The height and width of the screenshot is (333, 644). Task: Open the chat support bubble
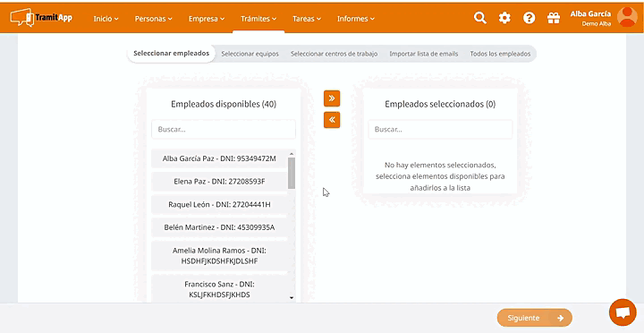pos(623,312)
